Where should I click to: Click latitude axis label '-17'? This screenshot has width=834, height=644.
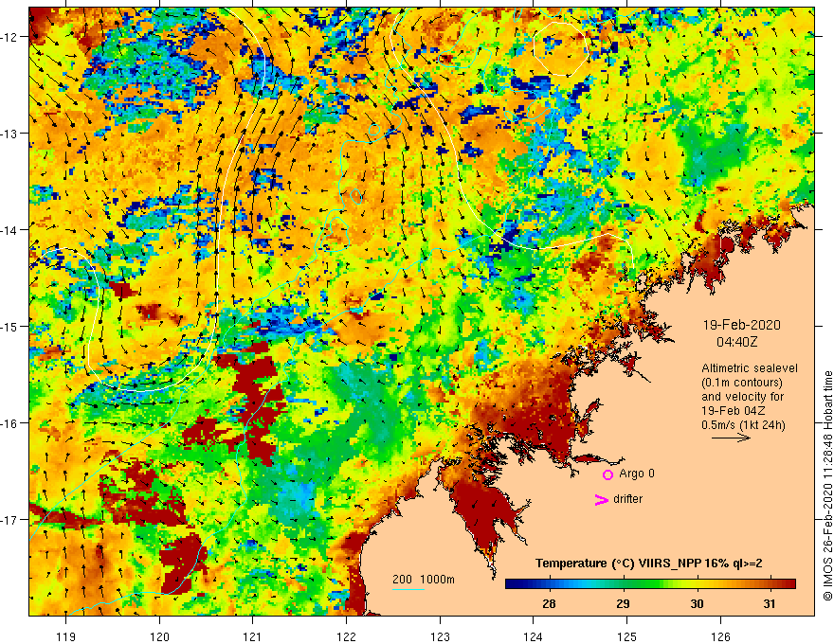9,520
